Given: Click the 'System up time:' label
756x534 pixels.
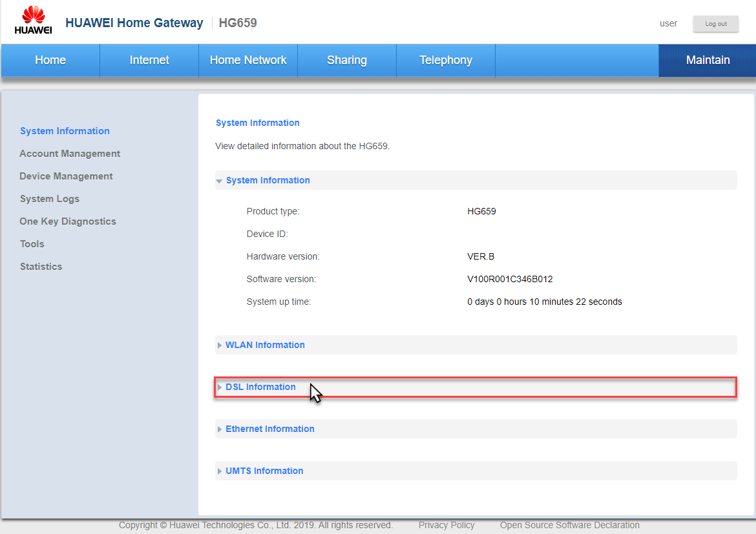Looking at the screenshot, I should [278, 302].
